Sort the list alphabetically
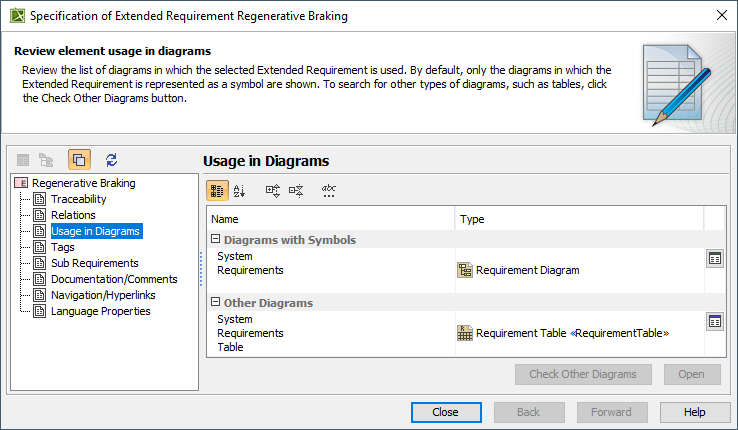Image resolution: width=738 pixels, height=430 pixels. (x=240, y=190)
